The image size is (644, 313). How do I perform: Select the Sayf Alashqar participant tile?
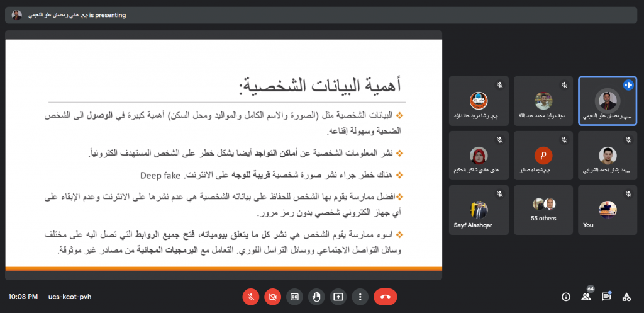pos(479,210)
